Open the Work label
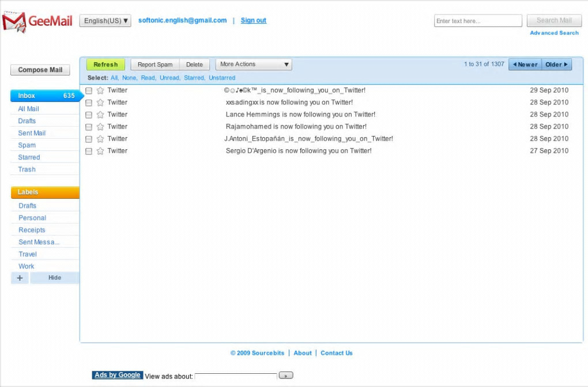588x387 pixels. (27, 266)
